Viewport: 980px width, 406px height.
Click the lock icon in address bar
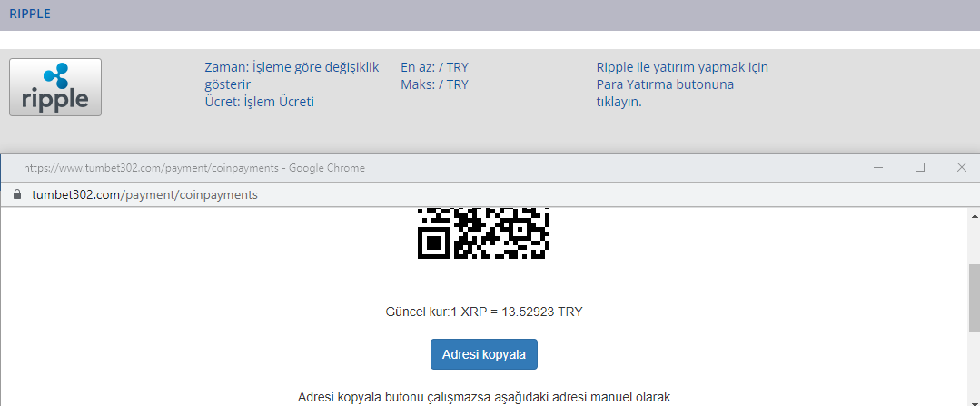[17, 194]
